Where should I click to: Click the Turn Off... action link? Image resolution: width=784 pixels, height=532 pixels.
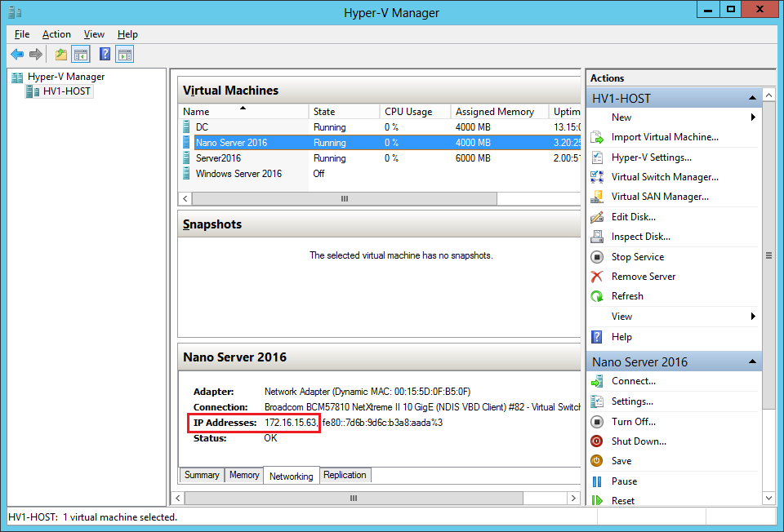coord(634,422)
